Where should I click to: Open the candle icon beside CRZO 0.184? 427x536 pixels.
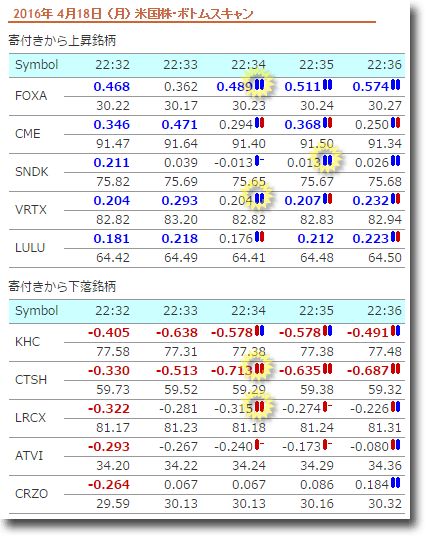[x=396, y=482]
